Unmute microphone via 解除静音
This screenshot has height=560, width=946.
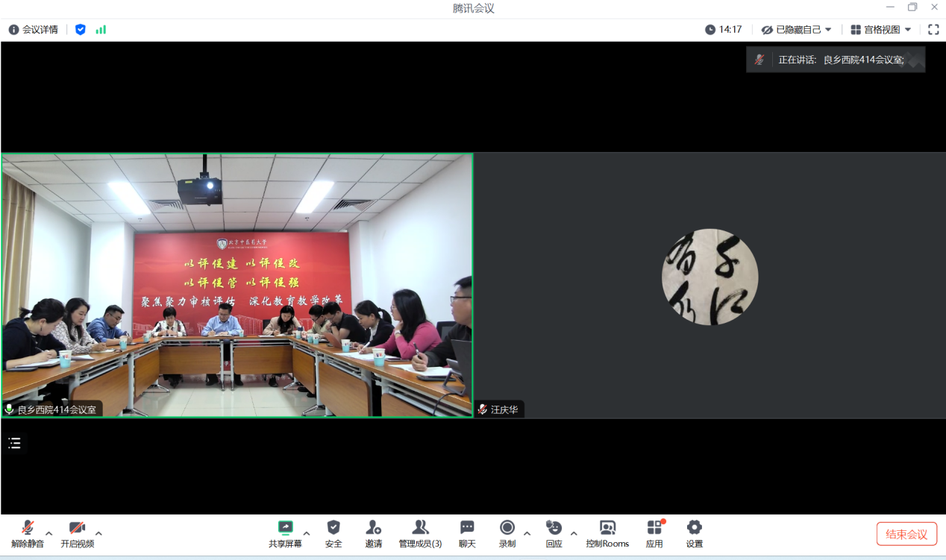pyautogui.click(x=28, y=528)
